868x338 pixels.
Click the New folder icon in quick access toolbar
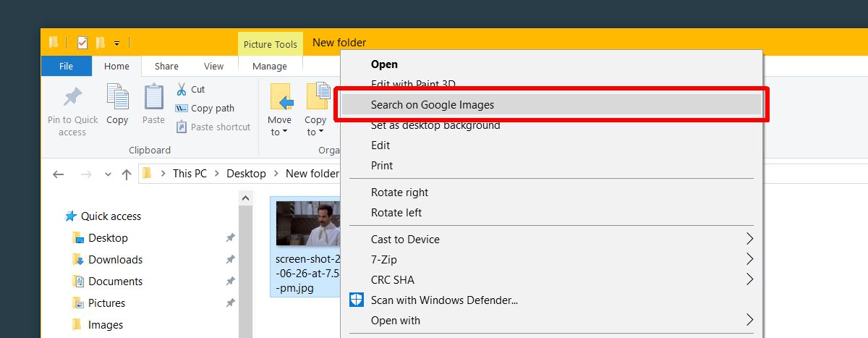click(x=101, y=43)
